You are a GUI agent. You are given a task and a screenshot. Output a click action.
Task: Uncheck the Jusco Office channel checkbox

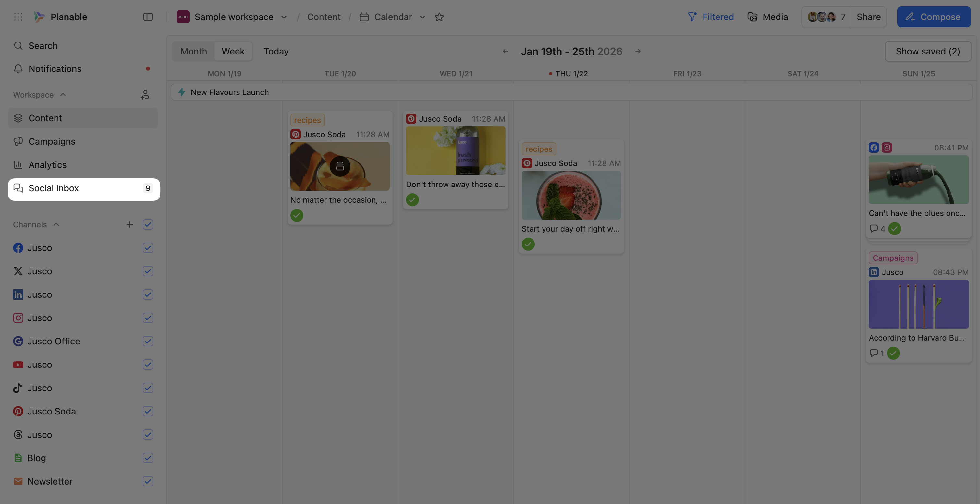[x=148, y=341]
